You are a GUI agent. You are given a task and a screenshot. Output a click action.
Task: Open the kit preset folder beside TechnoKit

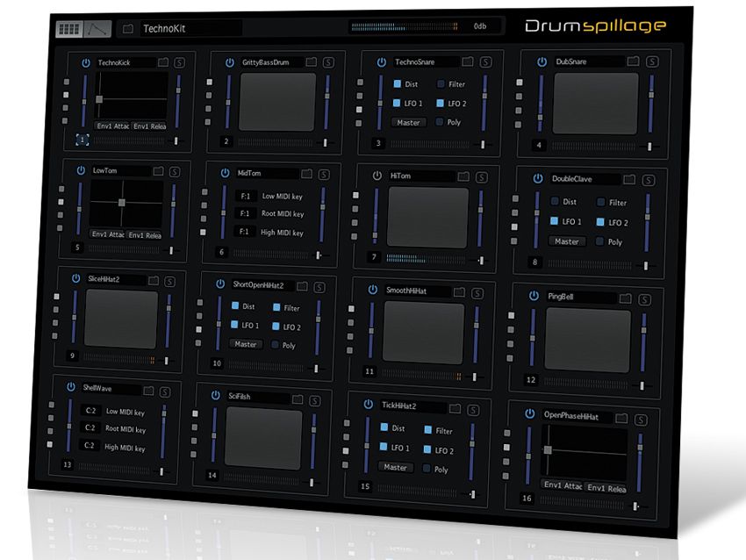click(129, 26)
